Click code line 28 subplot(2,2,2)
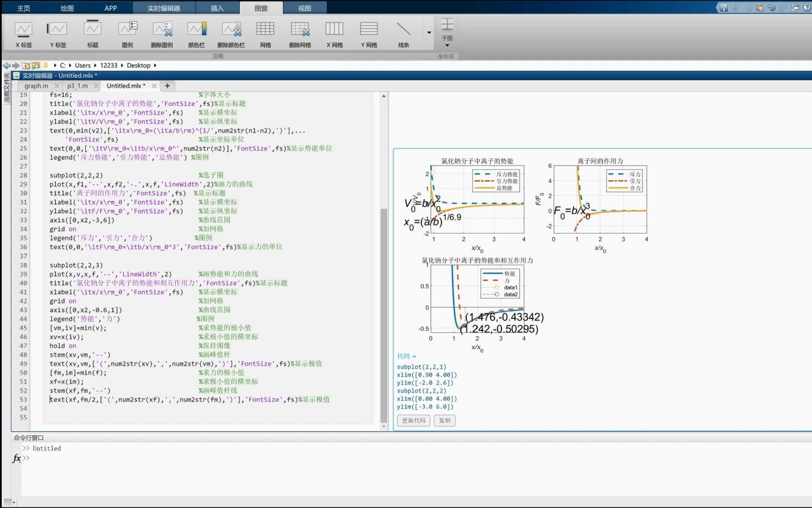Image resolution: width=812 pixels, height=508 pixels. [76, 175]
